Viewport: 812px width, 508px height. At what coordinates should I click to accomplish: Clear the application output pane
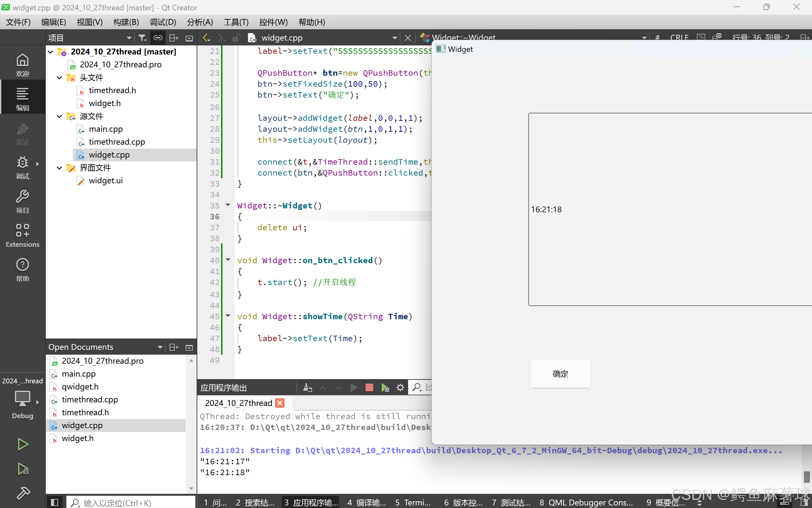click(307, 388)
